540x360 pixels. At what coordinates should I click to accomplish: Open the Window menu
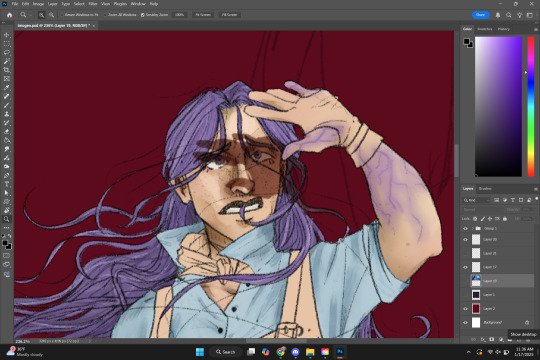[138, 4]
